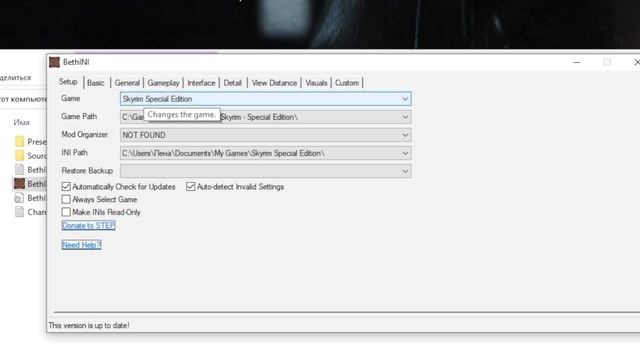Toggle Automatically Check for Updates checkbox

(x=66, y=187)
